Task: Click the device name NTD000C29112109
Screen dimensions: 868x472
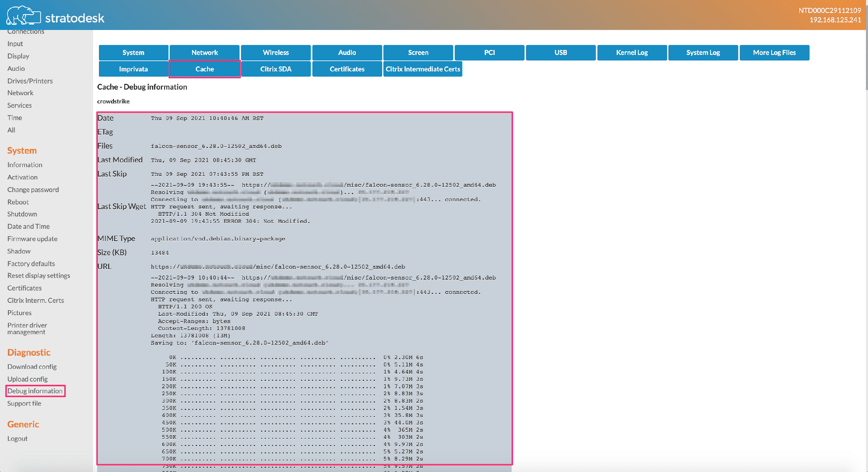Action: (830, 10)
